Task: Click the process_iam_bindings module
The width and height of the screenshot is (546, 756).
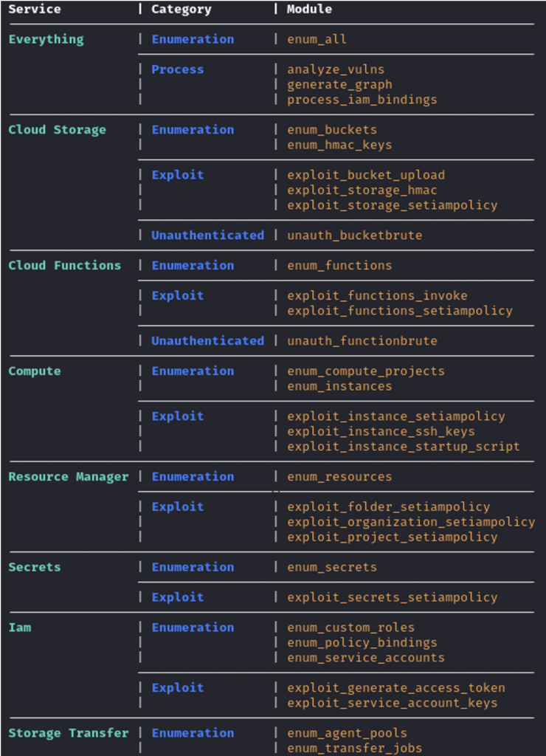Action: [x=362, y=100]
